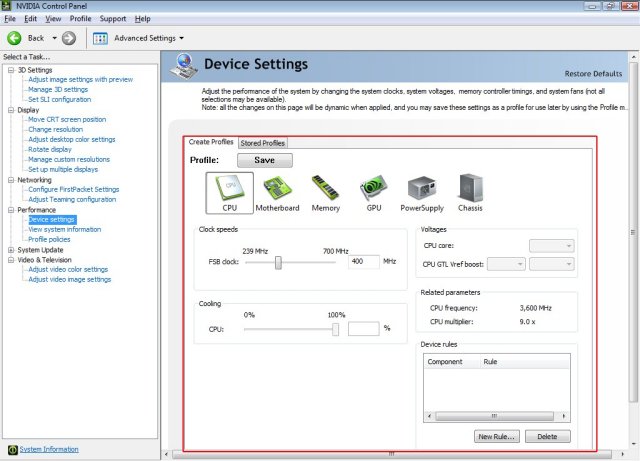
Task: Collapse the Video & Television tree node
Action: tap(11, 260)
